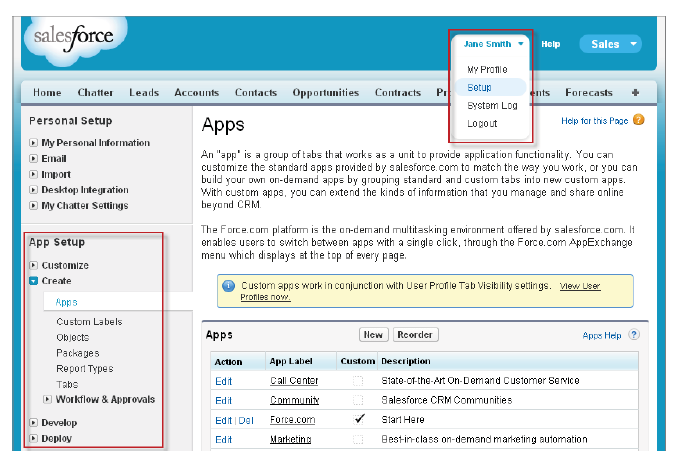
Task: Switch to the Forecasts tab
Action: click(x=589, y=92)
